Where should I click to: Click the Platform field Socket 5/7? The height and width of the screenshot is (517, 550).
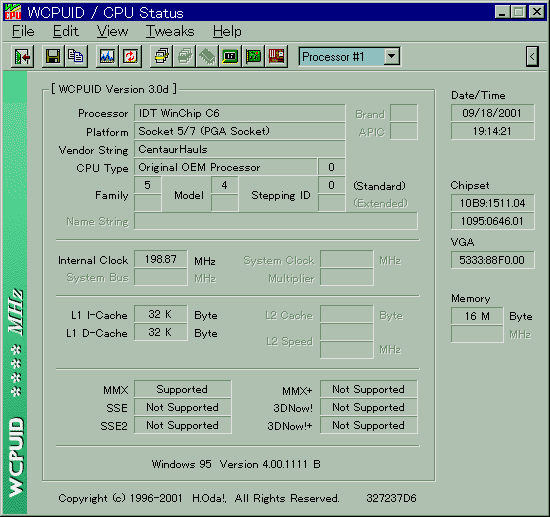point(240,131)
